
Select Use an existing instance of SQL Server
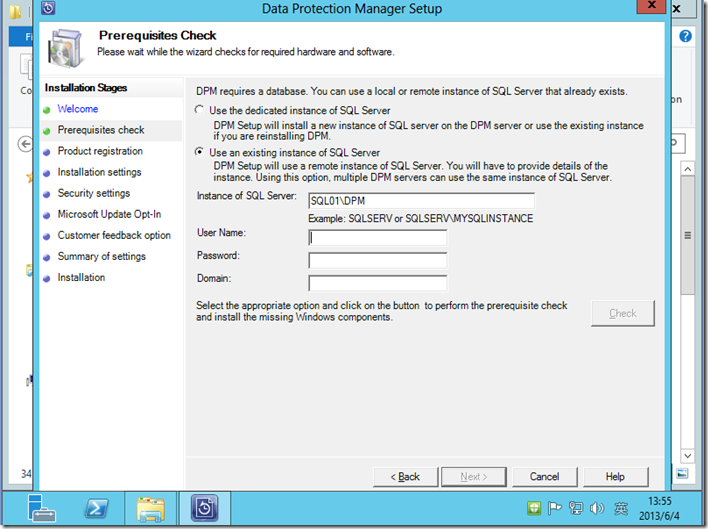pyautogui.click(x=199, y=152)
